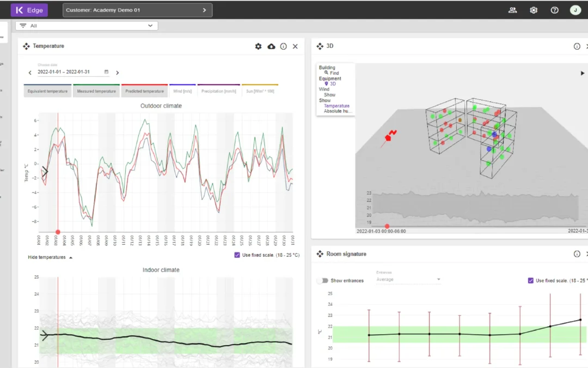Open info icon on Temperature panel
The height and width of the screenshot is (368, 588).
pos(283,46)
